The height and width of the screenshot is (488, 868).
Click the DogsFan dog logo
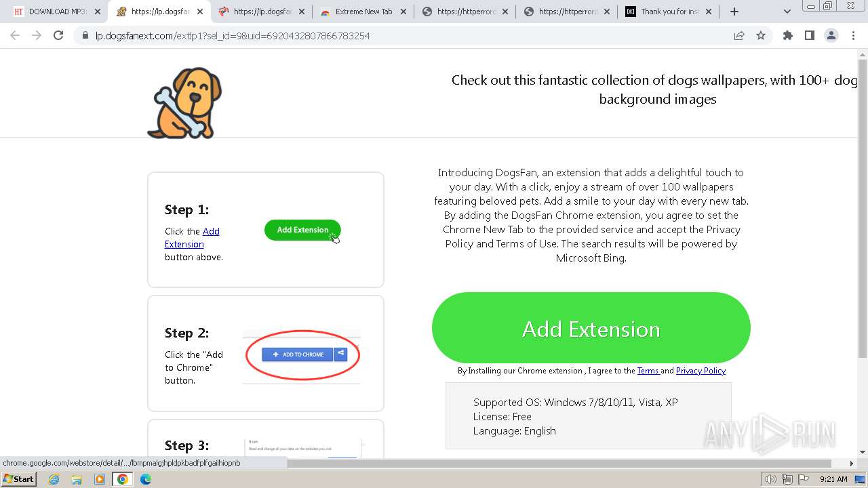coord(185,102)
